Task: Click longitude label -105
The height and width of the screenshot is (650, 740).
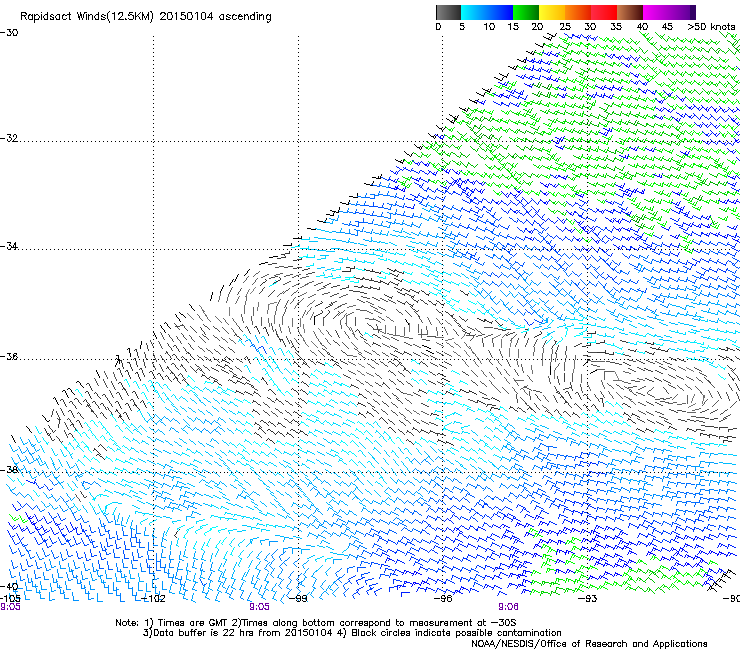Action: [x=10, y=598]
